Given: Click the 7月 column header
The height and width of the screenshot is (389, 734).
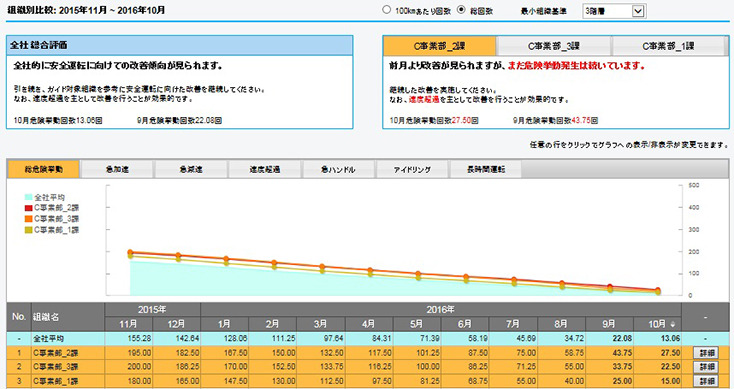Looking at the screenshot, I should [513, 324].
